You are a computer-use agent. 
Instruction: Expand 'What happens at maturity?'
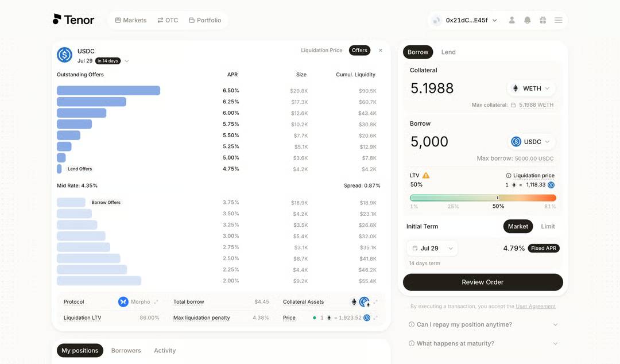click(x=483, y=343)
